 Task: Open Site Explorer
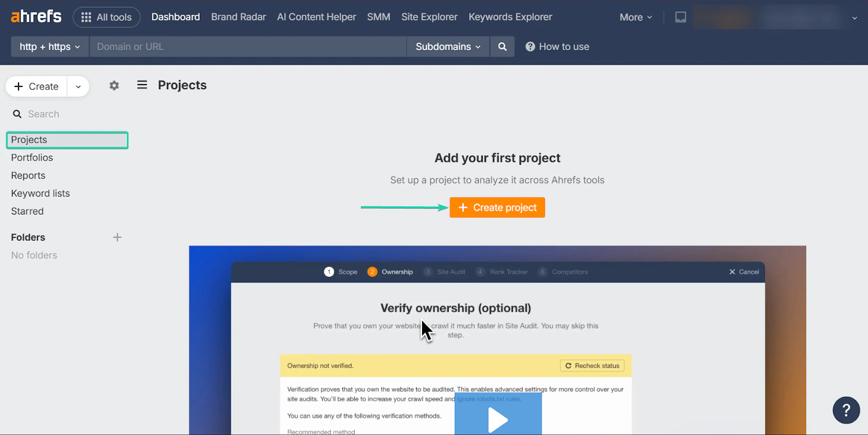tap(430, 17)
